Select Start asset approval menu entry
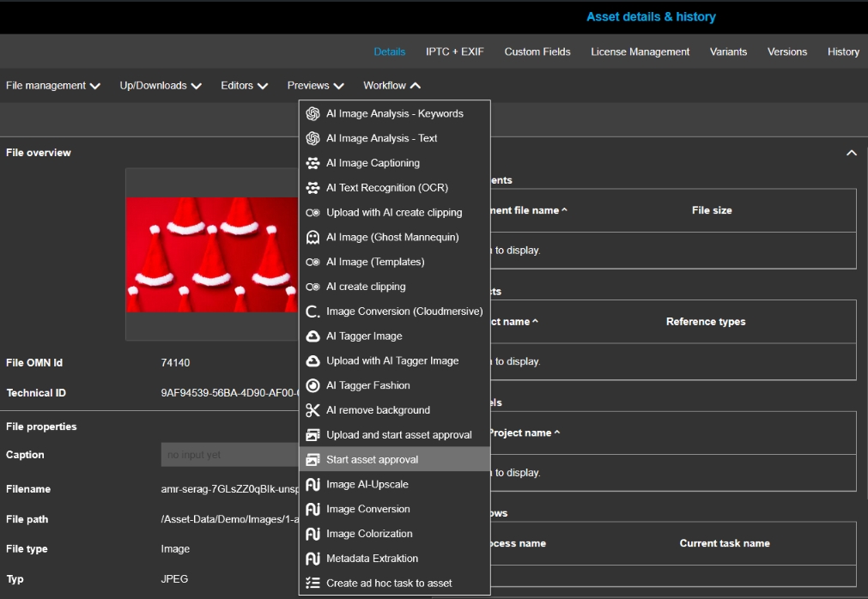 (x=373, y=460)
